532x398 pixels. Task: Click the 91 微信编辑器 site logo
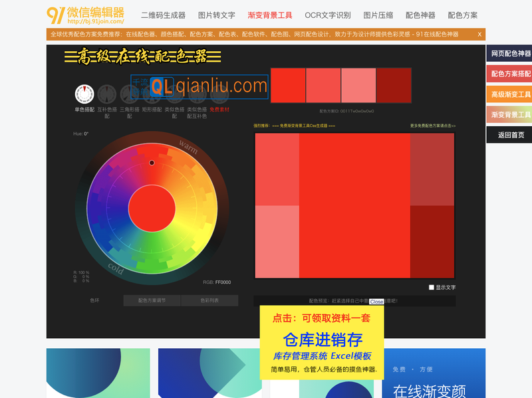[85, 15]
